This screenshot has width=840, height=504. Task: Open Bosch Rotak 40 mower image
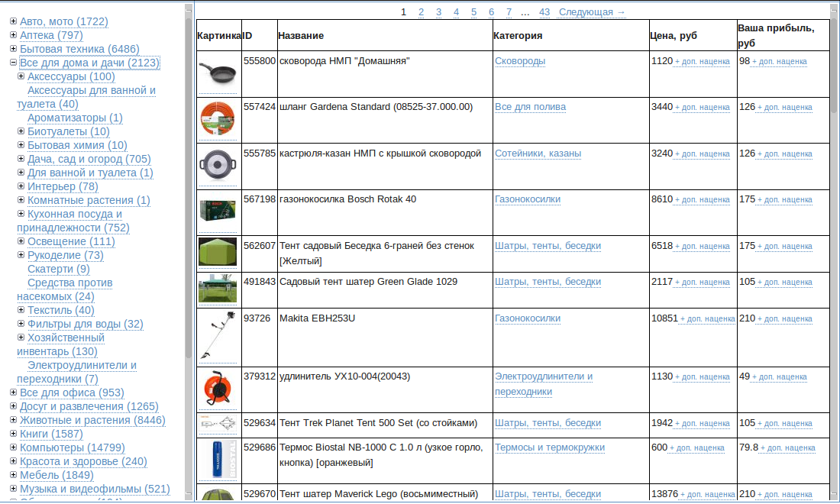[218, 211]
